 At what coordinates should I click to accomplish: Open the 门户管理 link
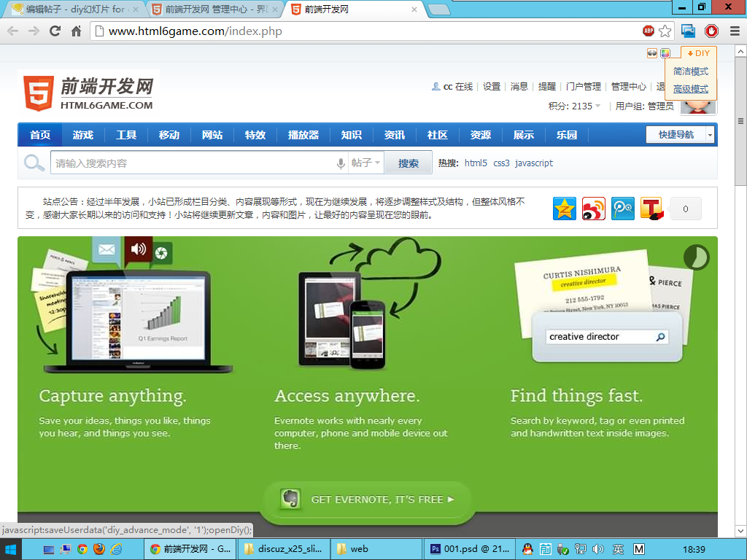pos(584,87)
